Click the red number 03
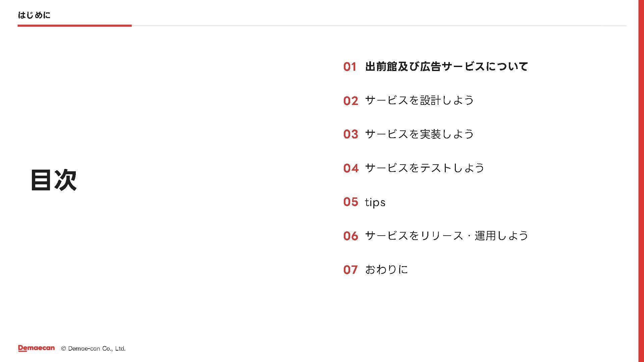644x362 pixels. (351, 134)
